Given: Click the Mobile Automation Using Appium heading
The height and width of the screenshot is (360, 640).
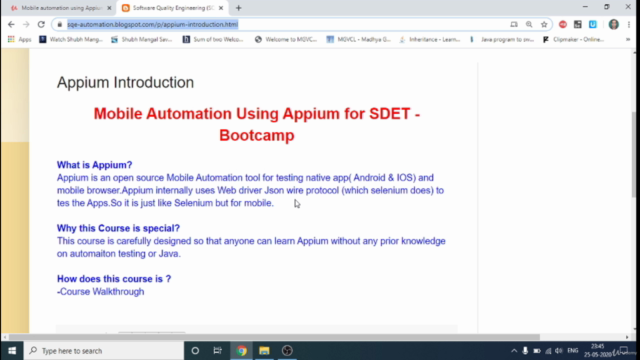Looking at the screenshot, I should (x=257, y=124).
